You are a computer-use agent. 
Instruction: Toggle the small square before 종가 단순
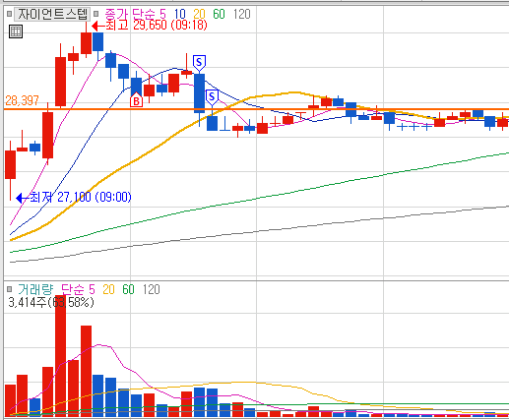95,14
